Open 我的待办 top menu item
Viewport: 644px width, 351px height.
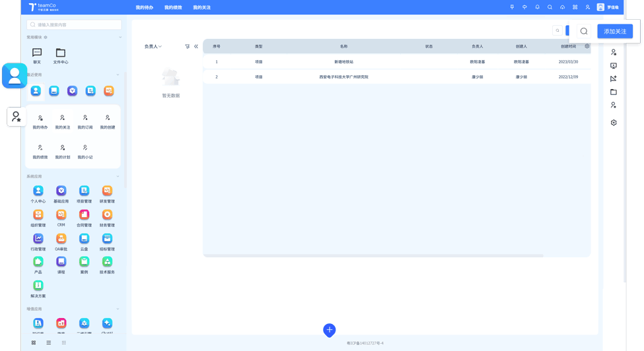pos(144,8)
